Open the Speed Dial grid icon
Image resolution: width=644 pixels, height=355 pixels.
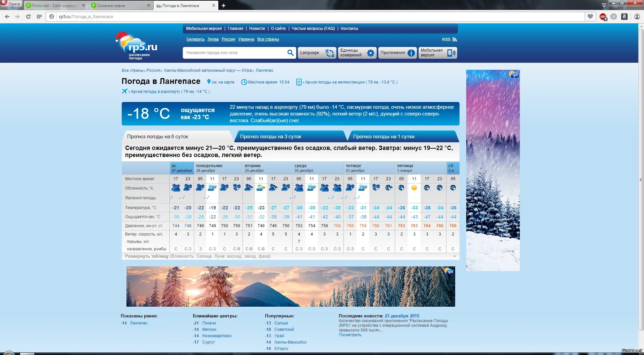[x=39, y=16]
